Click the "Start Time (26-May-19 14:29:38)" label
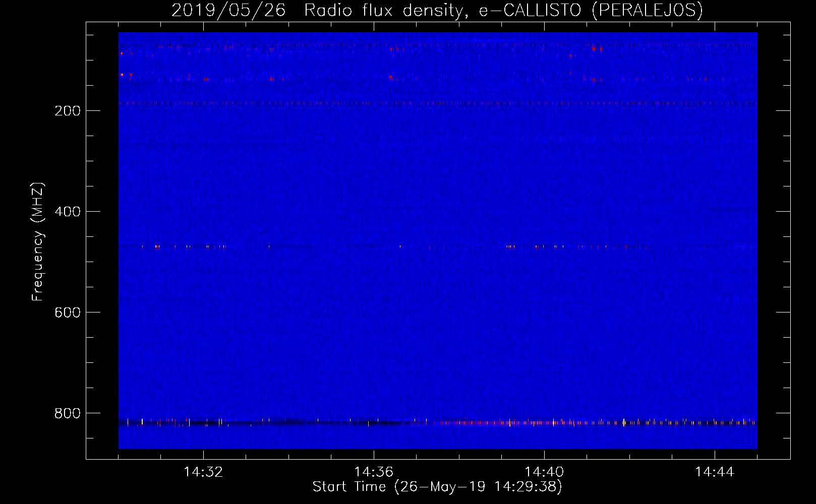The image size is (816, 504). 437,487
